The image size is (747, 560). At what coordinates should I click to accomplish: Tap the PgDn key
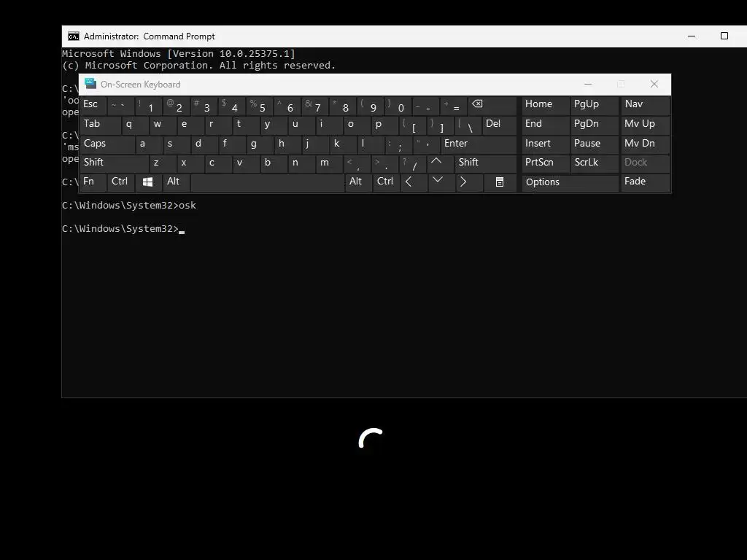pyautogui.click(x=595, y=125)
